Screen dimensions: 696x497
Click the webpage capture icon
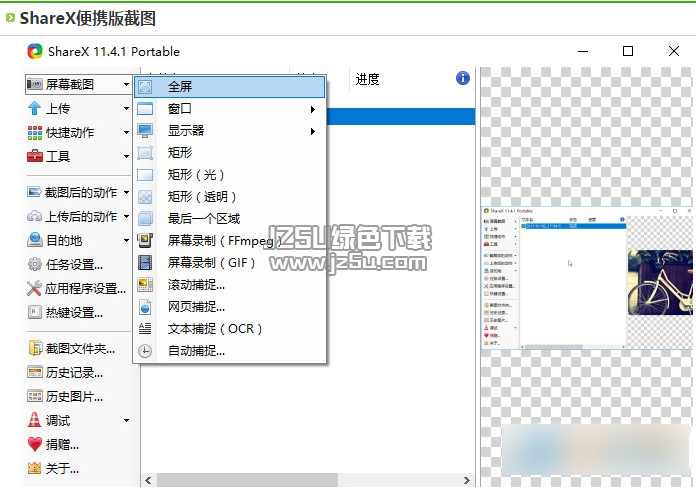(145, 307)
